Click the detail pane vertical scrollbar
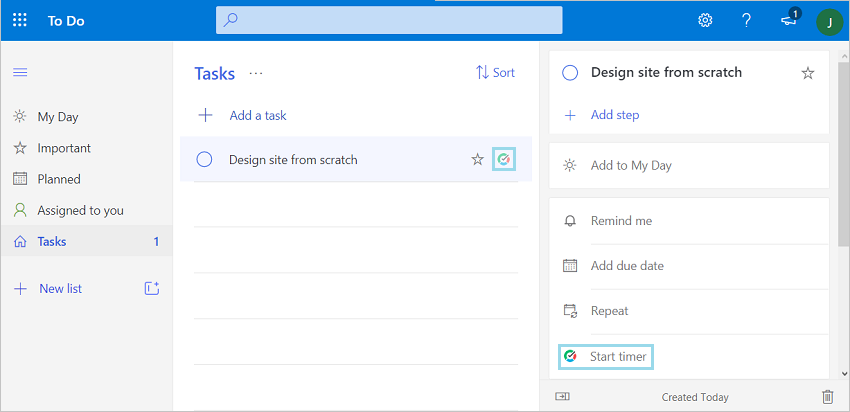The width and height of the screenshot is (850, 412). (x=843, y=154)
